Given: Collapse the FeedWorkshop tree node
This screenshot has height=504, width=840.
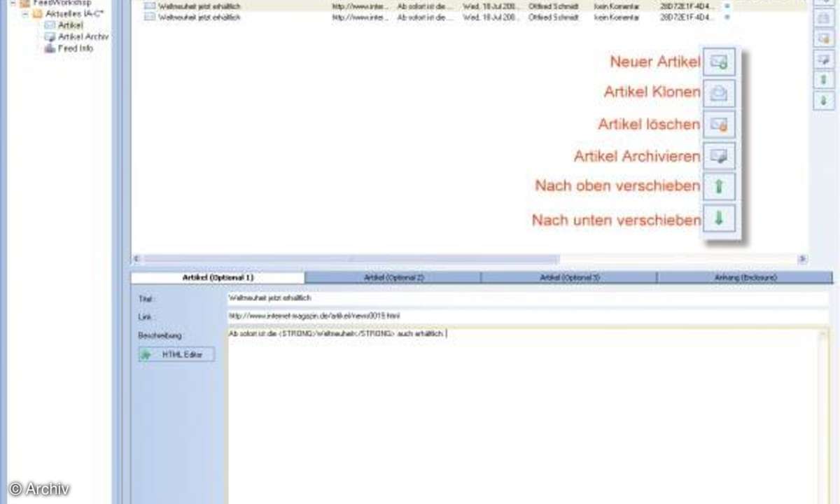Looking at the screenshot, I should [14, 3].
